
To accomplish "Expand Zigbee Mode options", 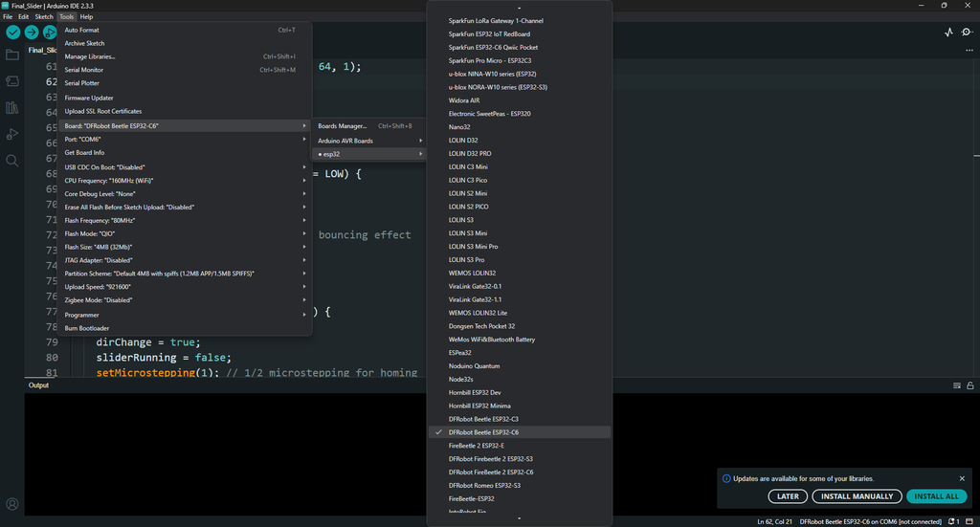I will [185, 299].
